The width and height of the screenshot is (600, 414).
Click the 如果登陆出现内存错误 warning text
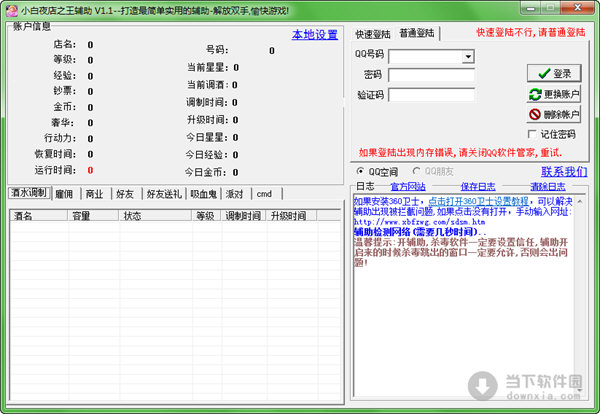click(x=460, y=153)
